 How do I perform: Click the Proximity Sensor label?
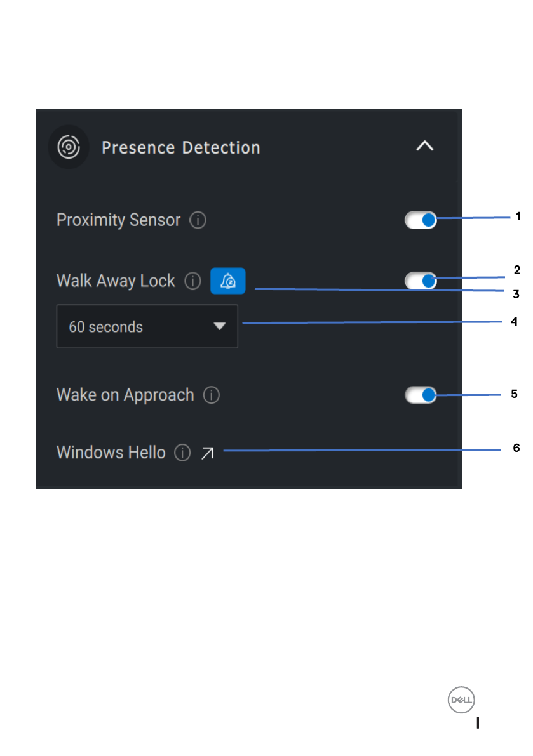pyautogui.click(x=118, y=220)
